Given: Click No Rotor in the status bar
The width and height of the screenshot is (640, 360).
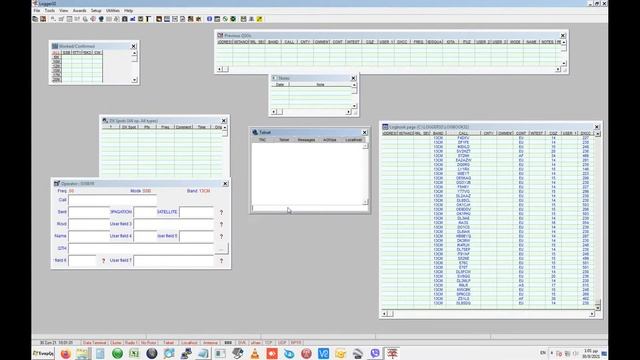Looking at the screenshot, I should [x=149, y=343].
